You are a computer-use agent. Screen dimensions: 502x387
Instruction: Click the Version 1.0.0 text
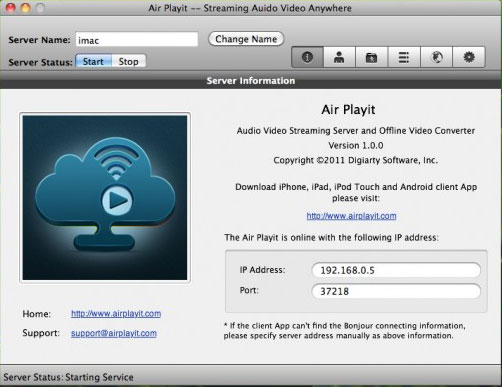click(x=356, y=146)
